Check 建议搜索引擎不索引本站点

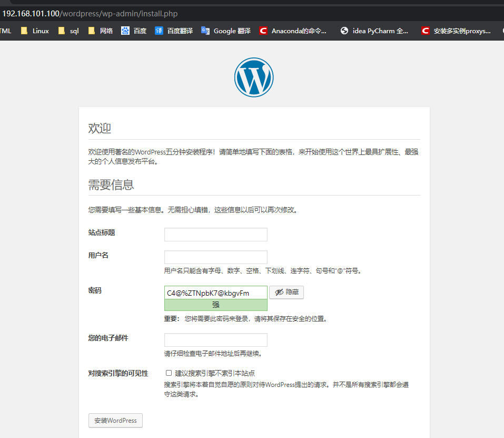(x=169, y=373)
